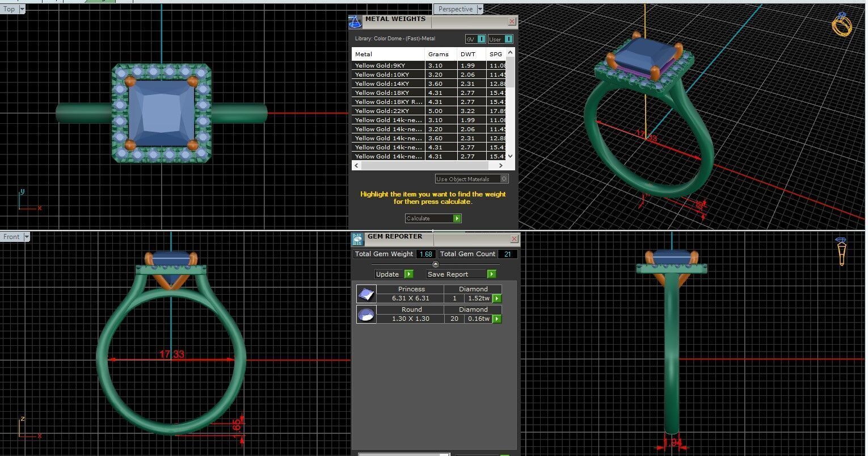Click the metal table scroll-left arrow
Screen dimensions: 868x456
coord(356,165)
